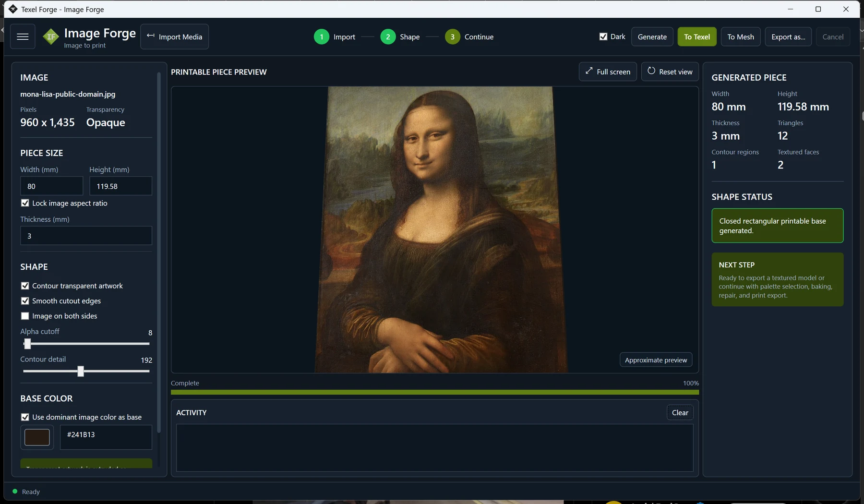Viewport: 864px width, 504px height.
Task: Close the Texel Forge window
Action: (846, 9)
